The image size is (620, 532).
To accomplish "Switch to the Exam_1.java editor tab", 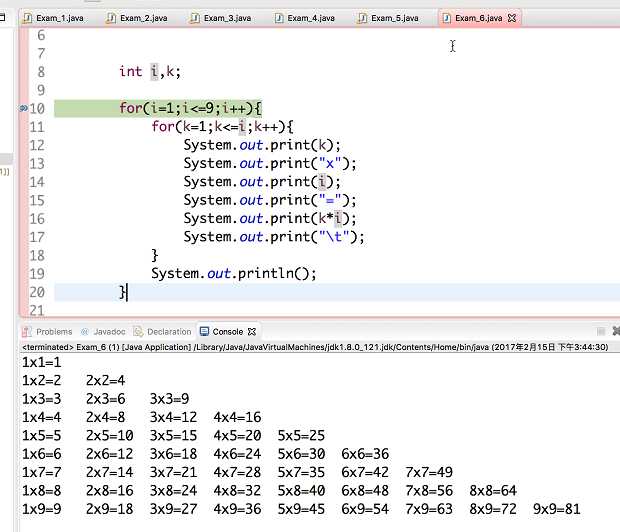I will (x=54, y=18).
